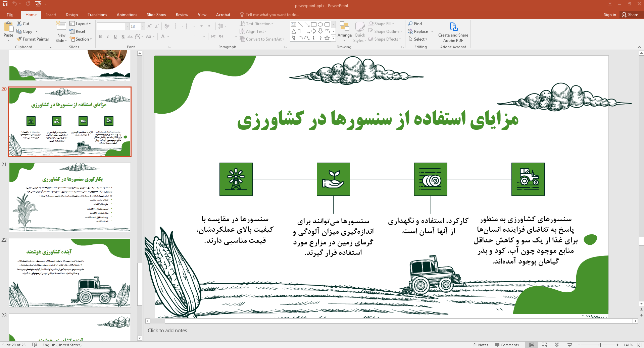644x348 pixels.
Task: Click the New Slide icon
Action: coord(61,26)
